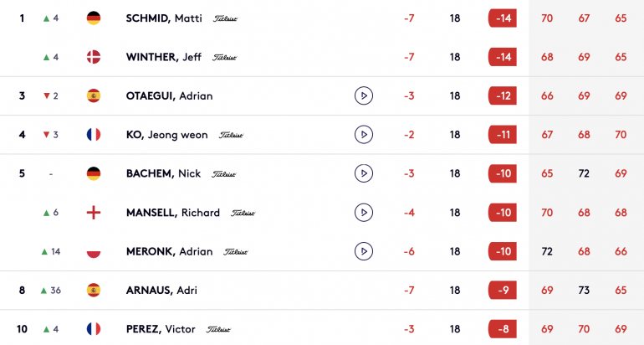The width and height of the screenshot is (644, 345).
Task: Click the German flag next to SCHMID
Action: pyautogui.click(x=94, y=18)
